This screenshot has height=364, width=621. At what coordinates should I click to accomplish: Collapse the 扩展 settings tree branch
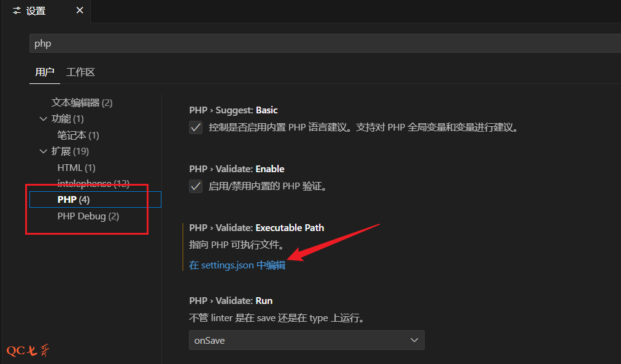pos(43,151)
